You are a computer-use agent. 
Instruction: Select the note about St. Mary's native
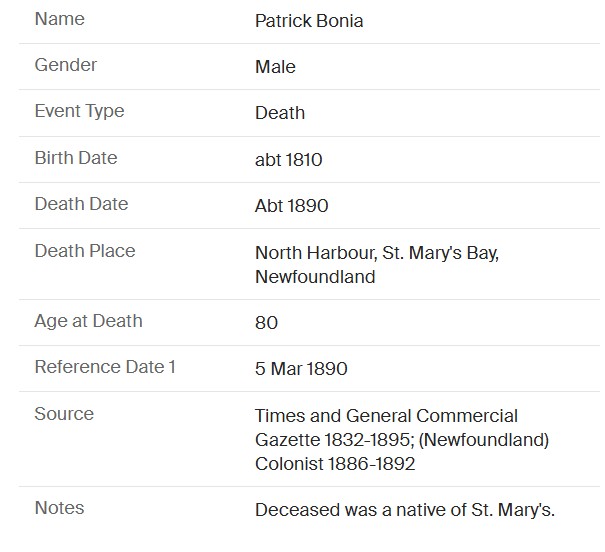(404, 510)
